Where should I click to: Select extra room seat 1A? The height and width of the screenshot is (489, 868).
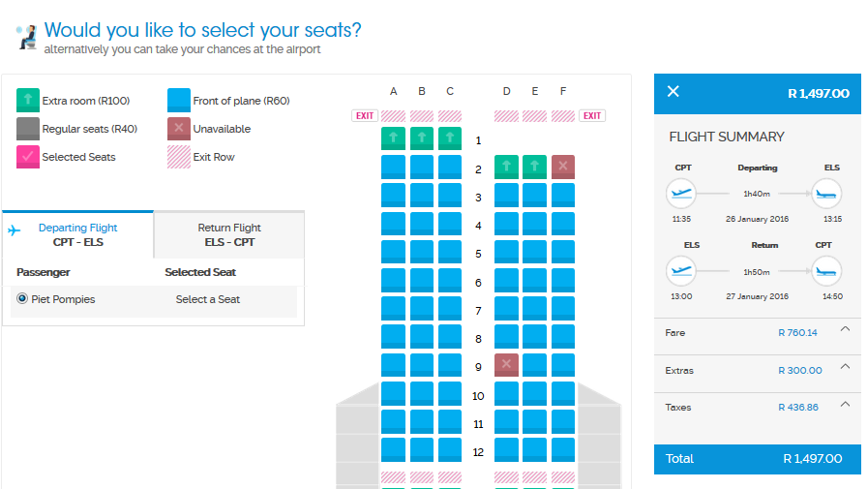pos(393,138)
